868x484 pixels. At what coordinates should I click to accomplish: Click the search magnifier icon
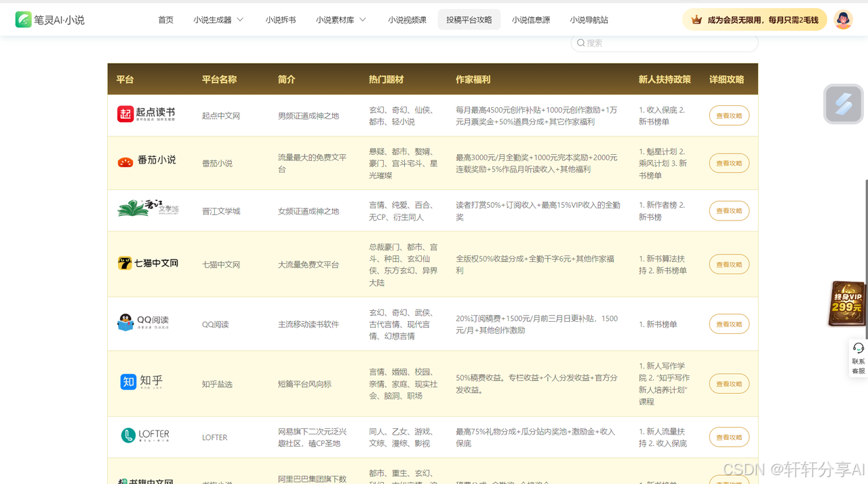(x=581, y=43)
